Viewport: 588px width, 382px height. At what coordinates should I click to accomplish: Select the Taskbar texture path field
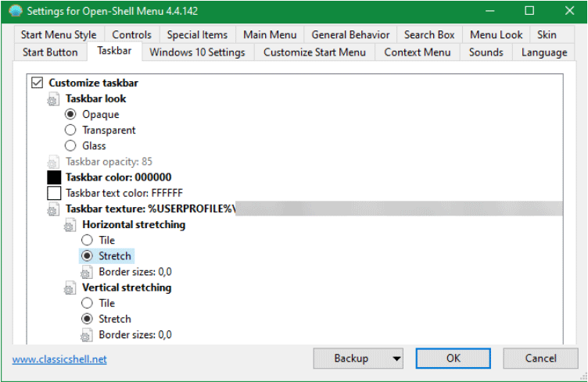click(314, 209)
